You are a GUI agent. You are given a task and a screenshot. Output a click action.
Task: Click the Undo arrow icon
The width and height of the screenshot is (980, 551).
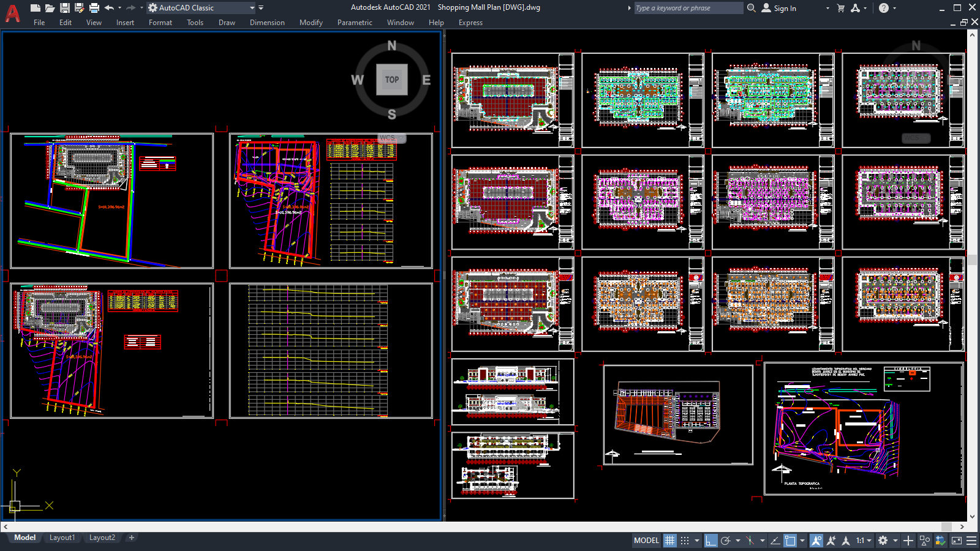(109, 8)
